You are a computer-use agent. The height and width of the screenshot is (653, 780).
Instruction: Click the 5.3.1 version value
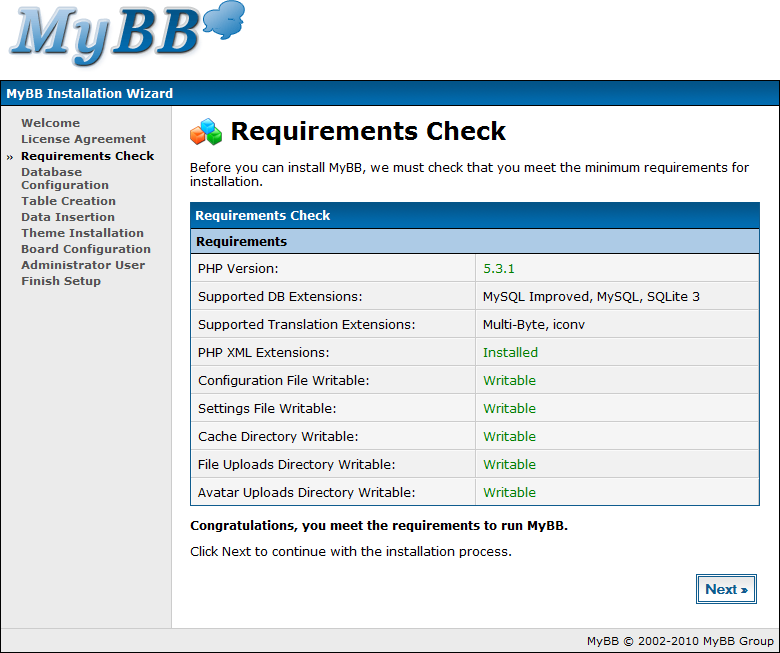coord(499,269)
